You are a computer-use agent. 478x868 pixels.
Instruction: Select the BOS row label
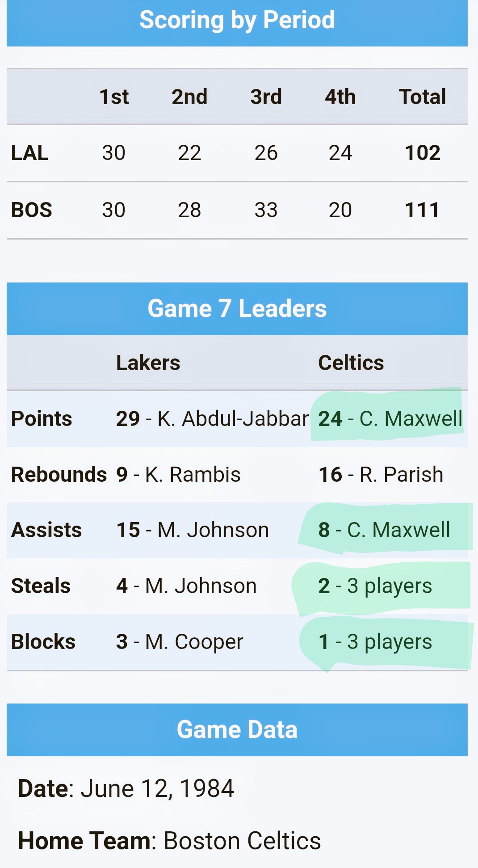[x=31, y=210]
